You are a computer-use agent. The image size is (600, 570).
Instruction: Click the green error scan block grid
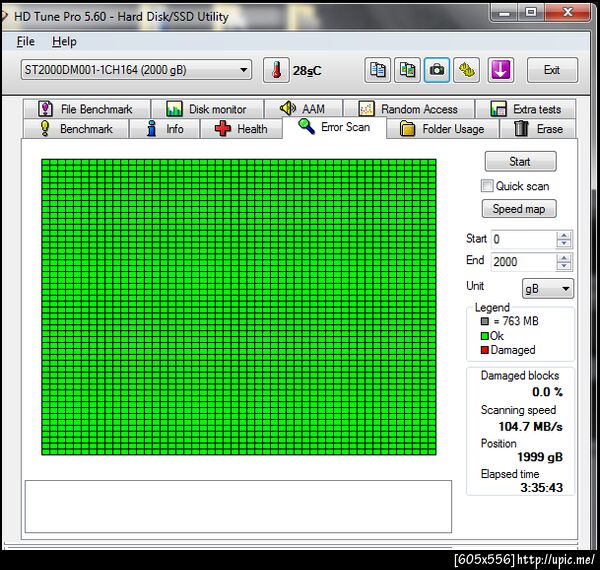pyautogui.click(x=239, y=307)
